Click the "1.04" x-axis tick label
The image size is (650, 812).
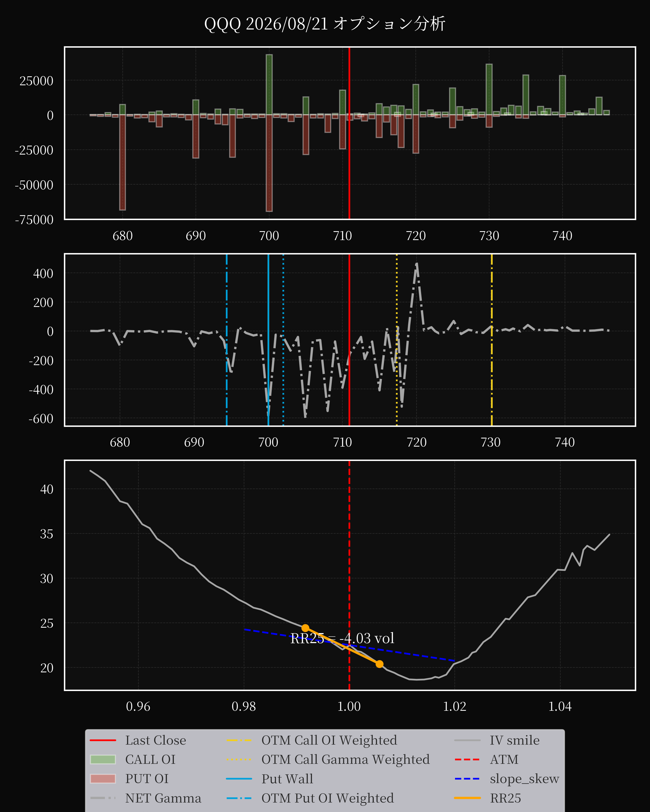[560, 706]
